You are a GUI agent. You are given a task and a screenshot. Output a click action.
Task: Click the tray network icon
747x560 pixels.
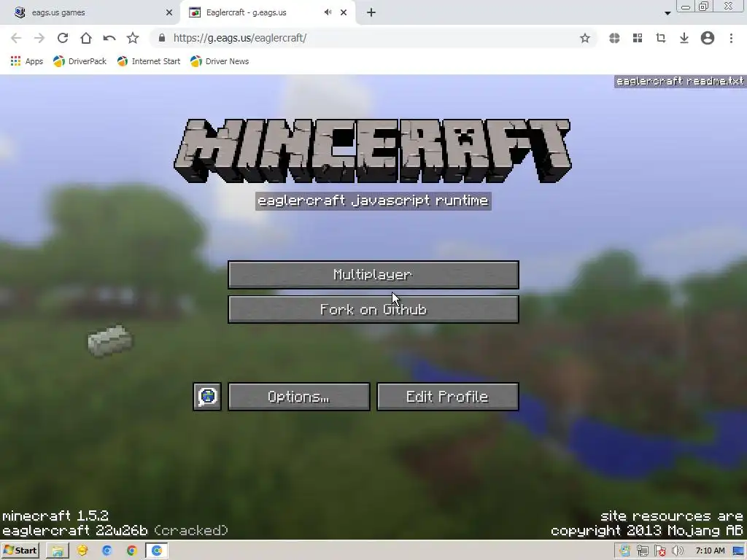[642, 551]
